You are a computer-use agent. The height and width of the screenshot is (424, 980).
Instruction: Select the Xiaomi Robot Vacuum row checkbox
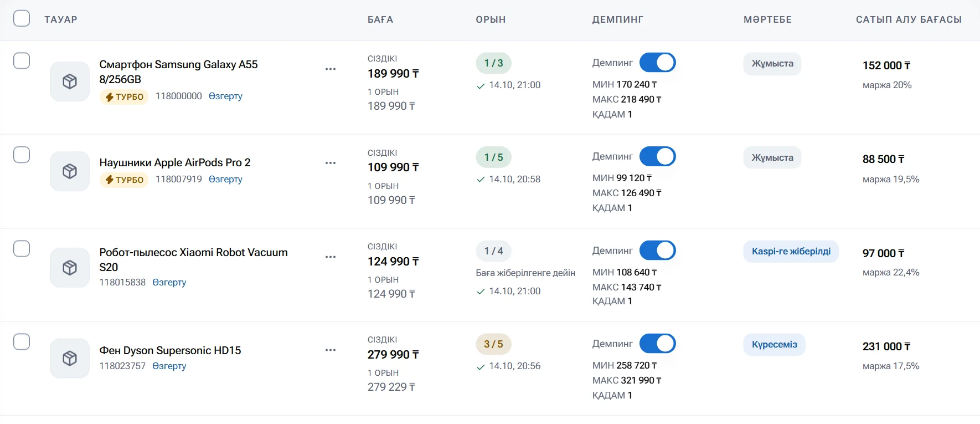22,249
